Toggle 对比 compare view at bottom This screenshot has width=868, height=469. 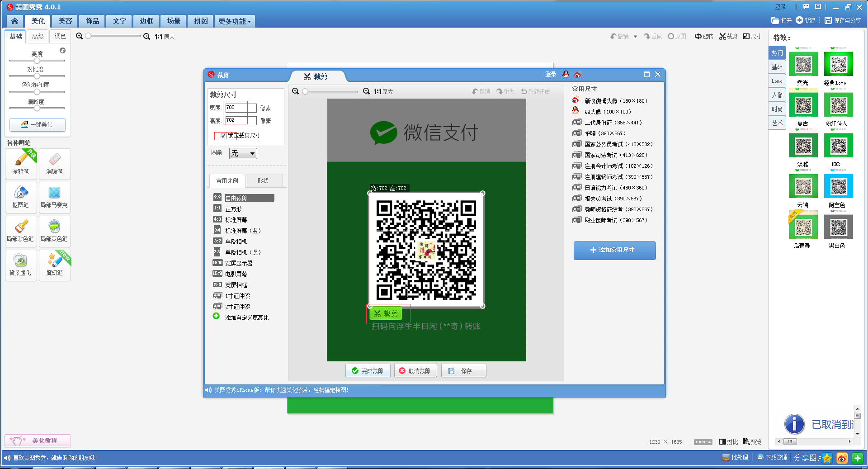click(x=728, y=442)
